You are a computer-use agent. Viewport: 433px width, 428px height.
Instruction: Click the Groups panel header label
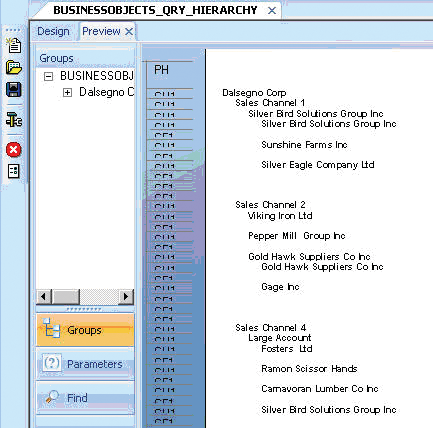56,58
